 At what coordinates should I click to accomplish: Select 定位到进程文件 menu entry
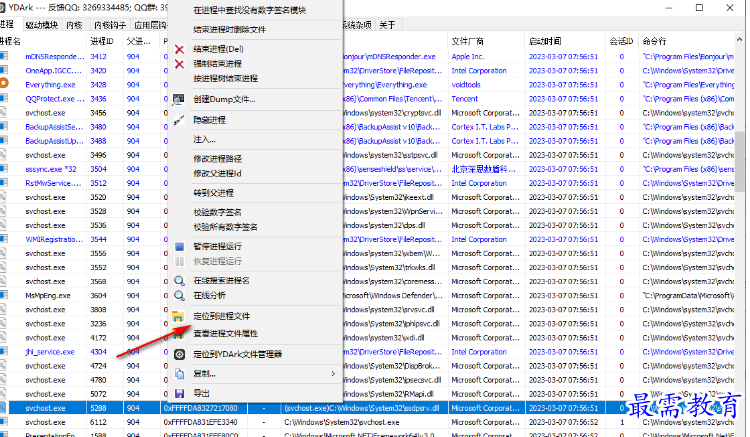[x=221, y=316]
